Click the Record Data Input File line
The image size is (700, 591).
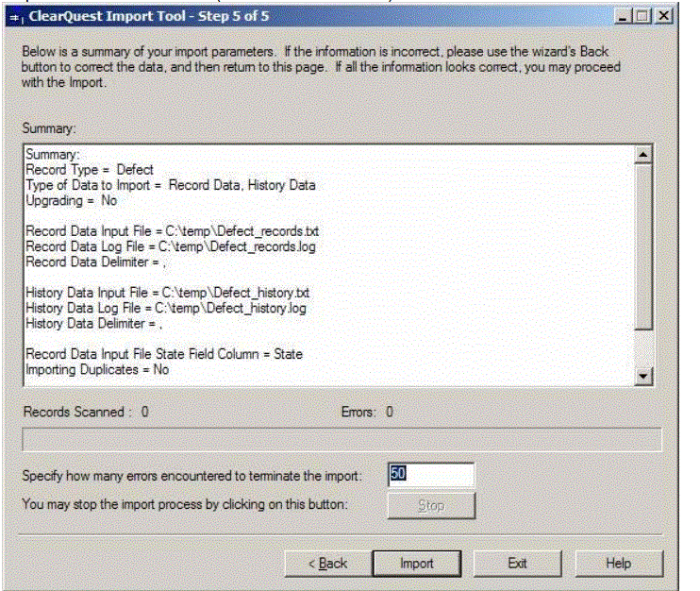tap(174, 232)
